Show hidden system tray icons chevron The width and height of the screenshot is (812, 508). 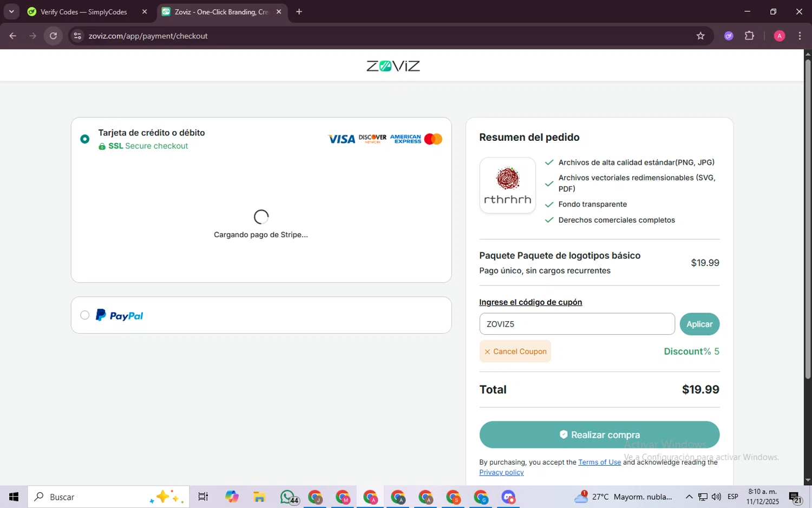pyautogui.click(x=689, y=497)
